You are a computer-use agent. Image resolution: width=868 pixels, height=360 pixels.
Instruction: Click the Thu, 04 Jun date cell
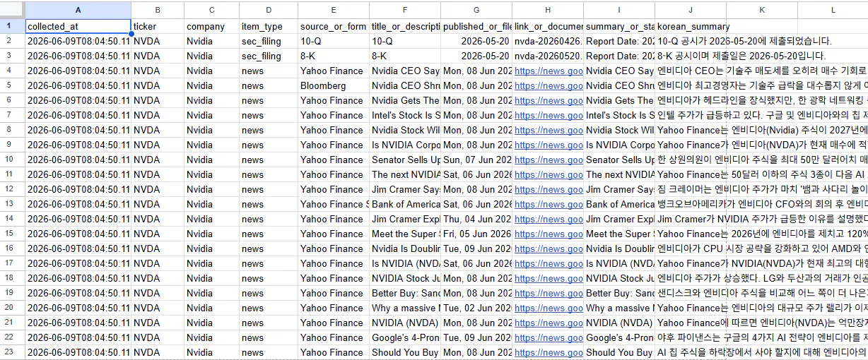[x=476, y=219]
